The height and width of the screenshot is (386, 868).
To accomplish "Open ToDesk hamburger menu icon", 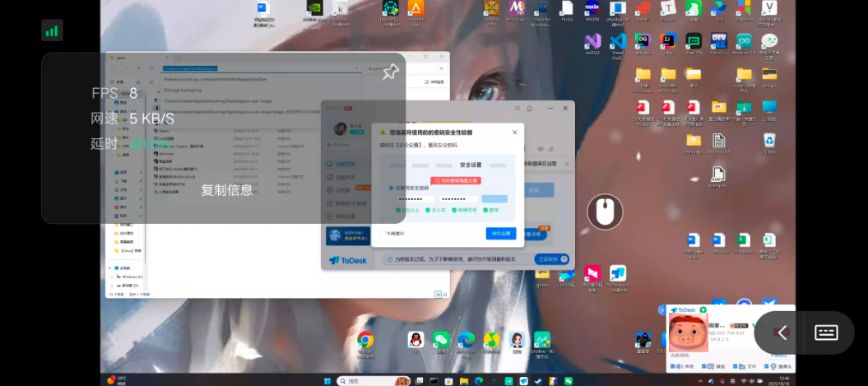I will (517, 109).
